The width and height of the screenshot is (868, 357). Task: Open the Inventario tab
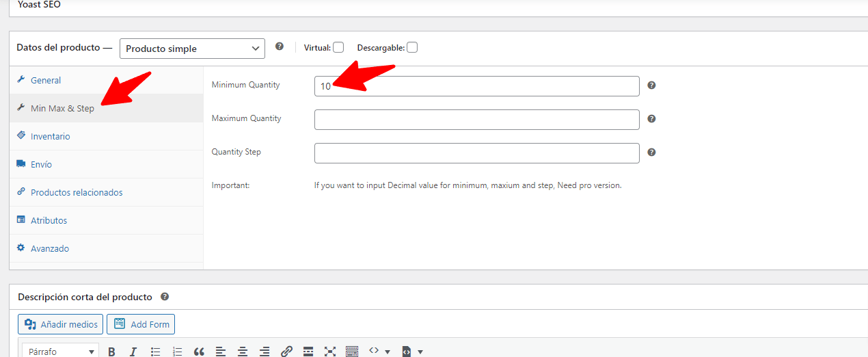tap(107, 136)
